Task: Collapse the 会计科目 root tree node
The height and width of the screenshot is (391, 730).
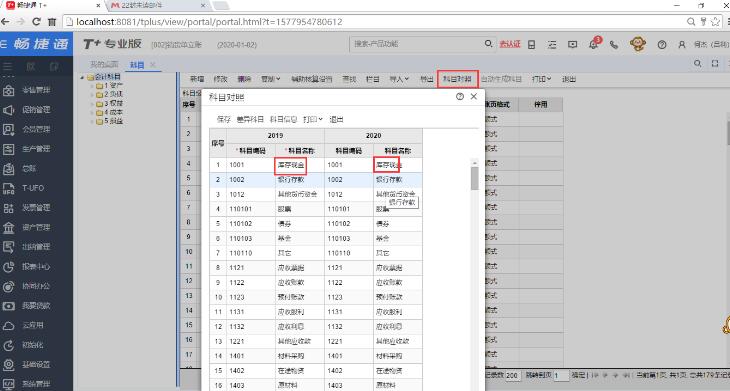Action: point(82,77)
